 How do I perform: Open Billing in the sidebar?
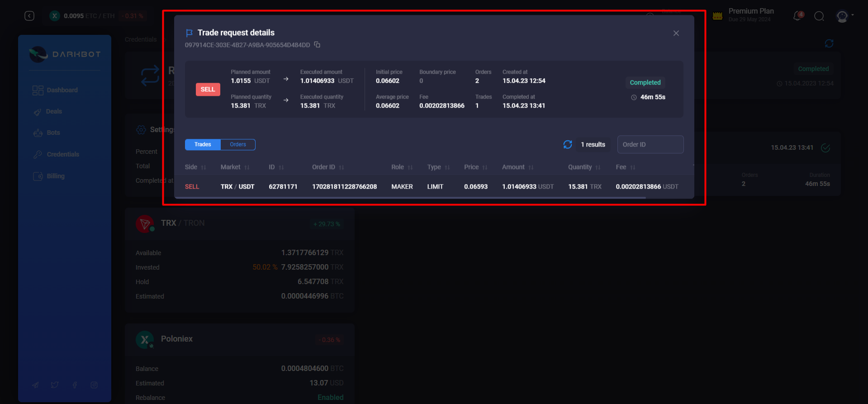(49, 176)
